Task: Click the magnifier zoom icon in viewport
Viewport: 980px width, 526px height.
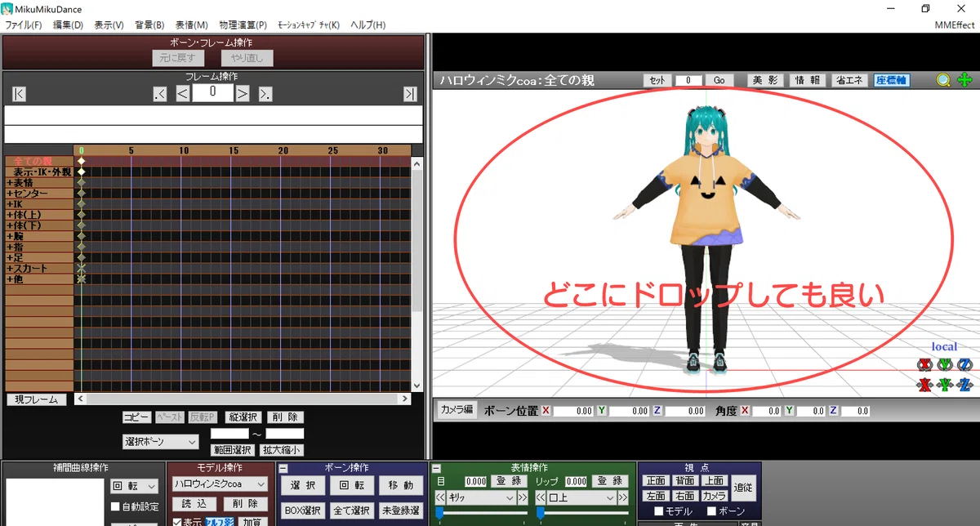Action: tap(943, 80)
